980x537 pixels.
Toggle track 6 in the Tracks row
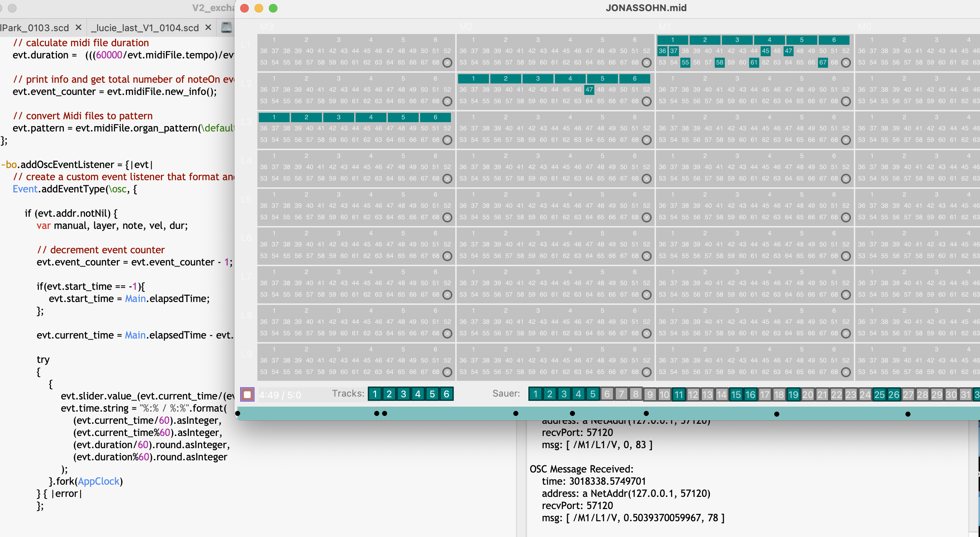click(x=446, y=394)
